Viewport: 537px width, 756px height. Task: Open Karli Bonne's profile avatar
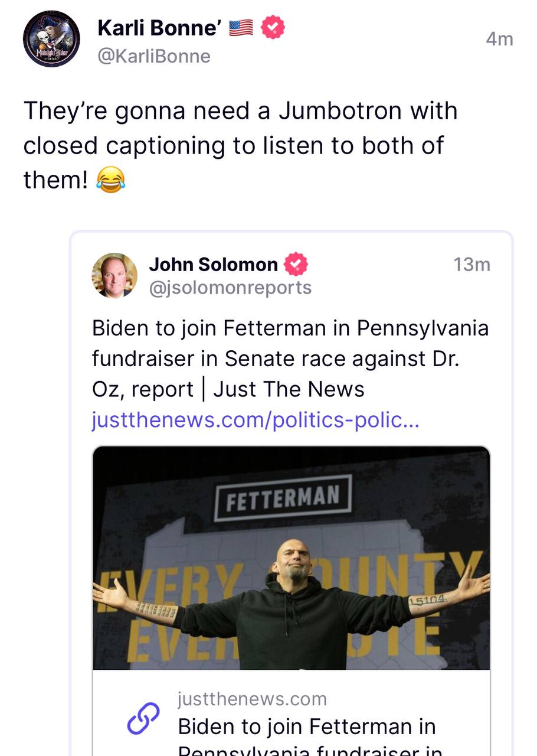[x=51, y=40]
